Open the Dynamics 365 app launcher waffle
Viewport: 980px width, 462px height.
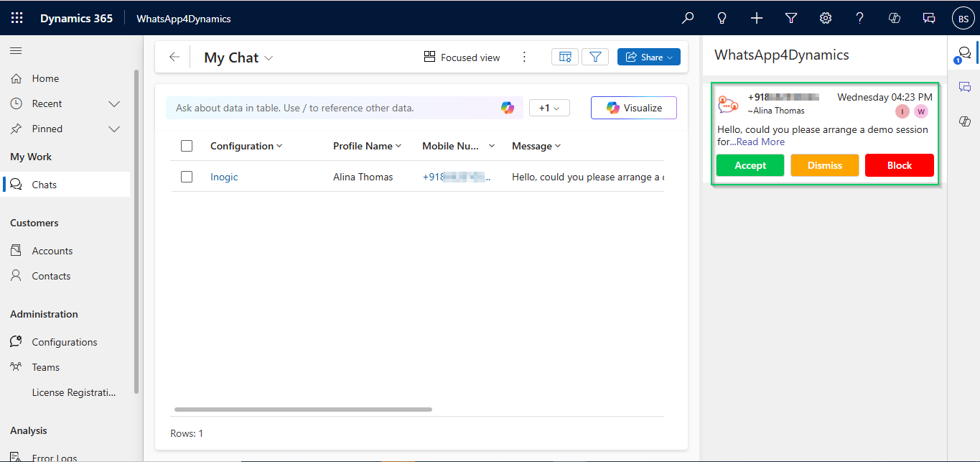point(17,18)
